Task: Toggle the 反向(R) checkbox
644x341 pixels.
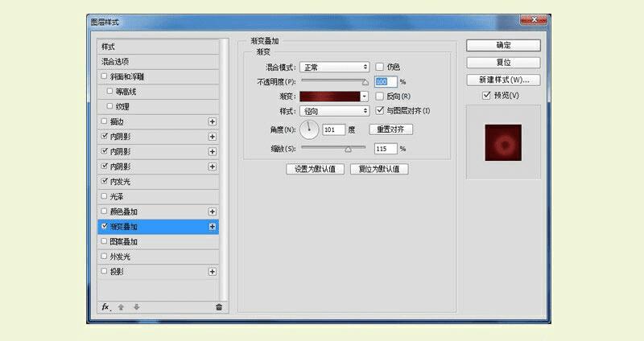Action: 379,96
